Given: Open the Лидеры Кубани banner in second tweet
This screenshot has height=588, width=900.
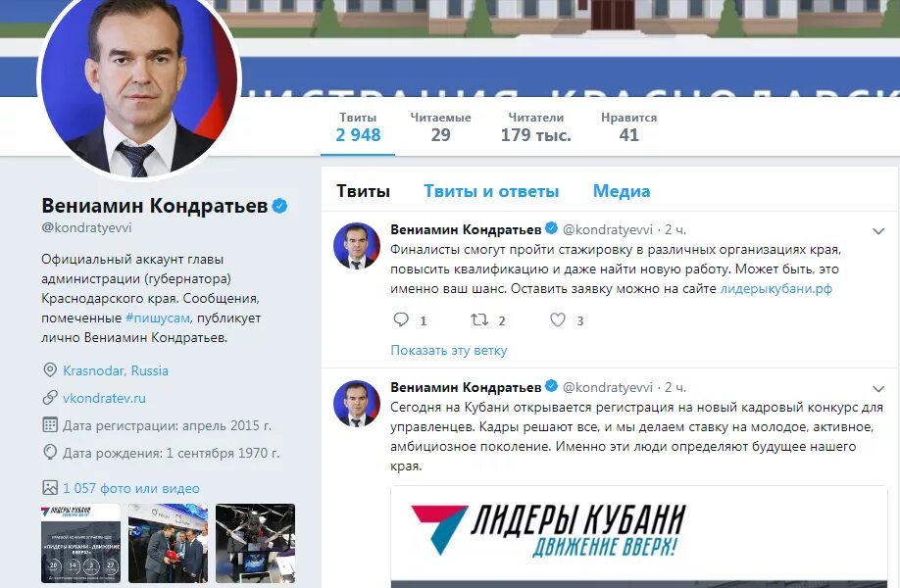Looking at the screenshot, I should tap(639, 537).
